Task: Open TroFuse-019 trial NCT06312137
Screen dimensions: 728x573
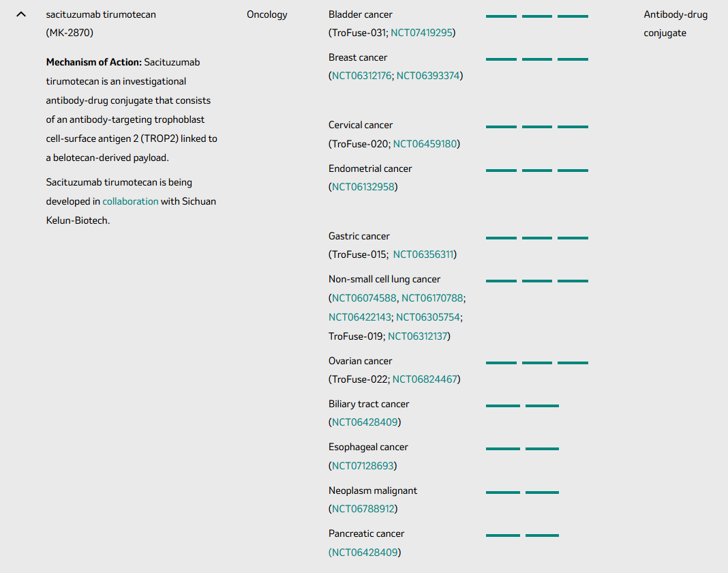Action: pos(417,336)
